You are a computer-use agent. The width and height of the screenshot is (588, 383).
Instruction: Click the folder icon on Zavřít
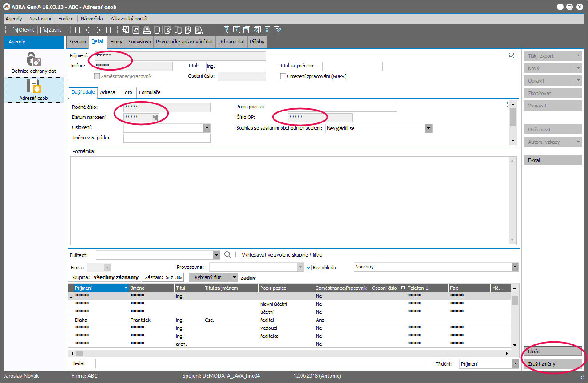(44, 30)
